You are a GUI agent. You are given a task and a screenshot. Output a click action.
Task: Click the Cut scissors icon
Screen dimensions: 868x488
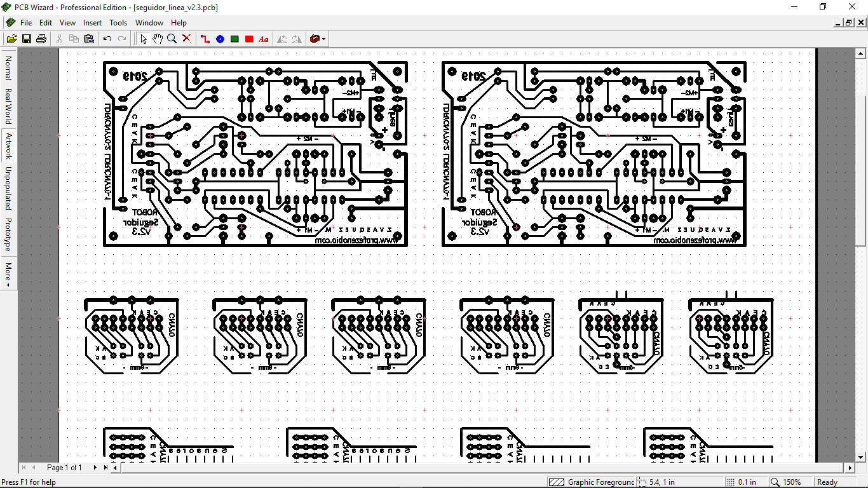pyautogui.click(x=59, y=39)
